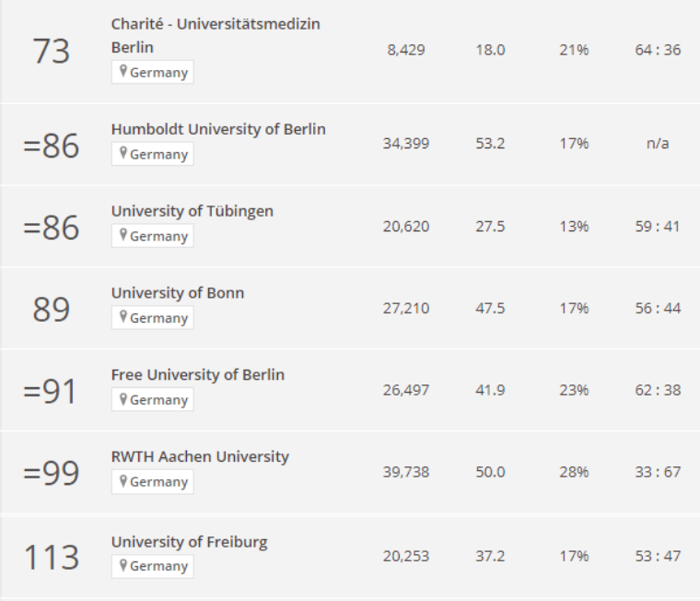Click the pin icon under University of Freiburg
Screen dimensions: 700x601
tap(122, 565)
